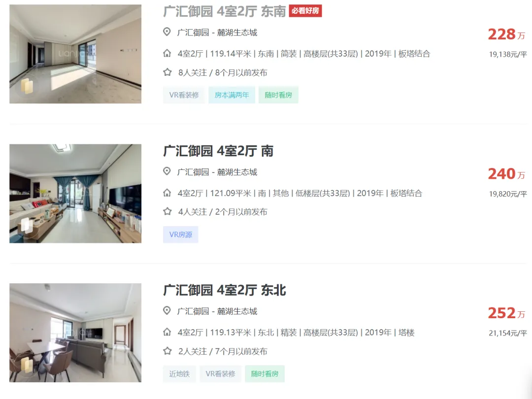Viewport: 532px width, 399px height.
Task: Select the VR房源 tag
Action: pos(180,234)
